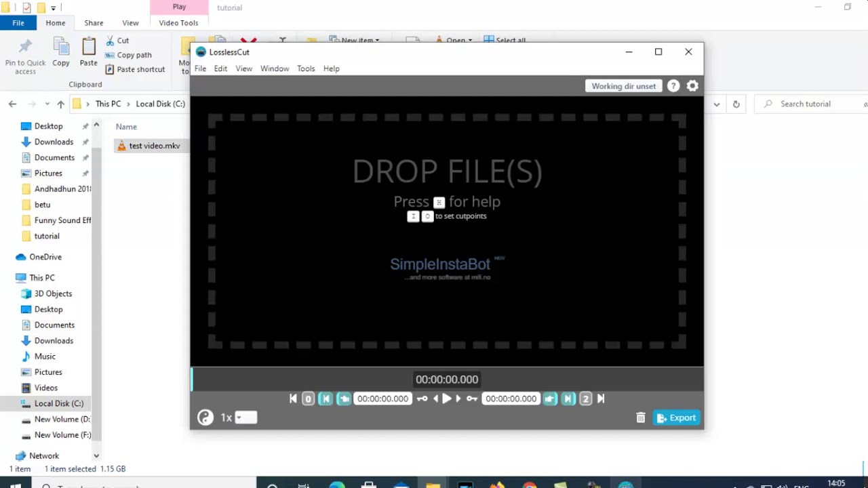Refresh the File Explorer folder

(x=736, y=104)
